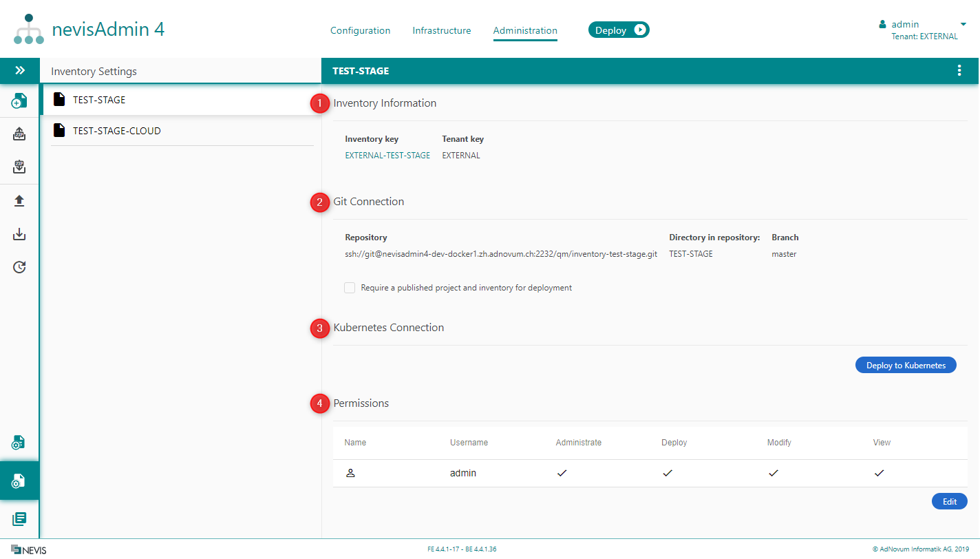Image resolution: width=980 pixels, height=559 pixels.
Task: Click the NEVIS footer logo
Action: tap(29, 550)
